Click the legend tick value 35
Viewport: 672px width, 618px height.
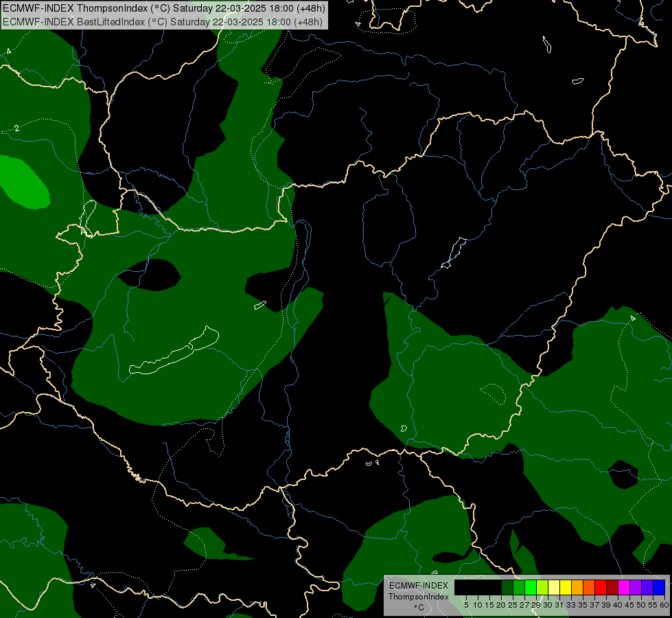(x=583, y=605)
